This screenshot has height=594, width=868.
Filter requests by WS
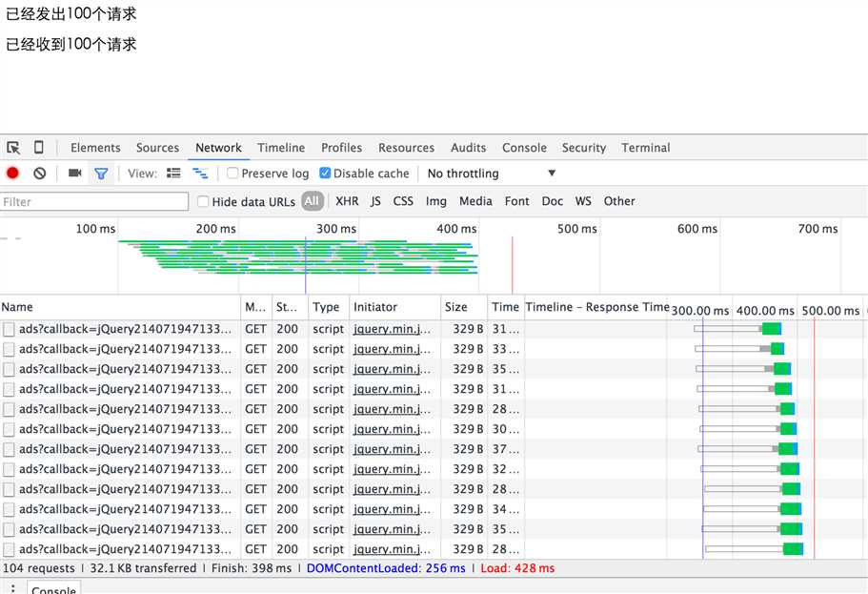click(x=583, y=201)
